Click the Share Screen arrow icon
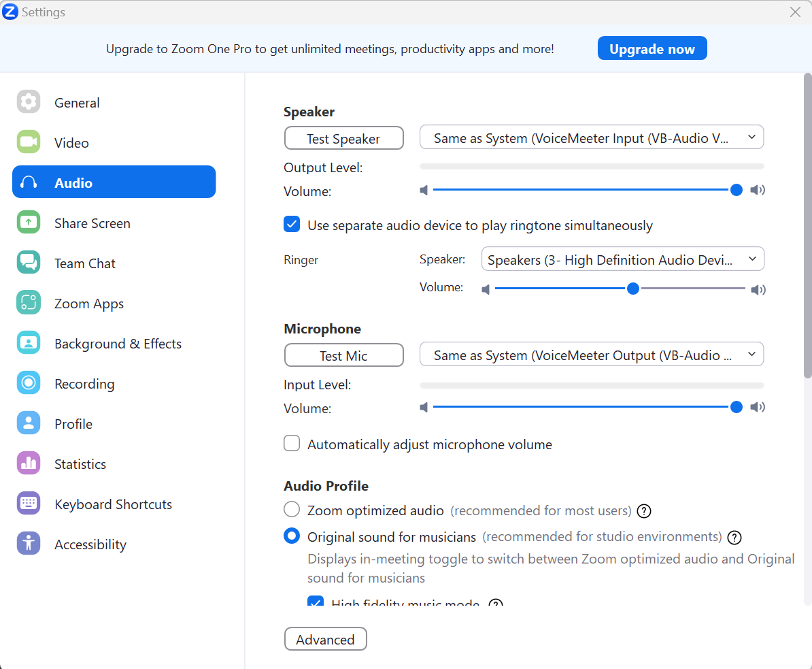This screenshot has width=812, height=669. coord(29,223)
